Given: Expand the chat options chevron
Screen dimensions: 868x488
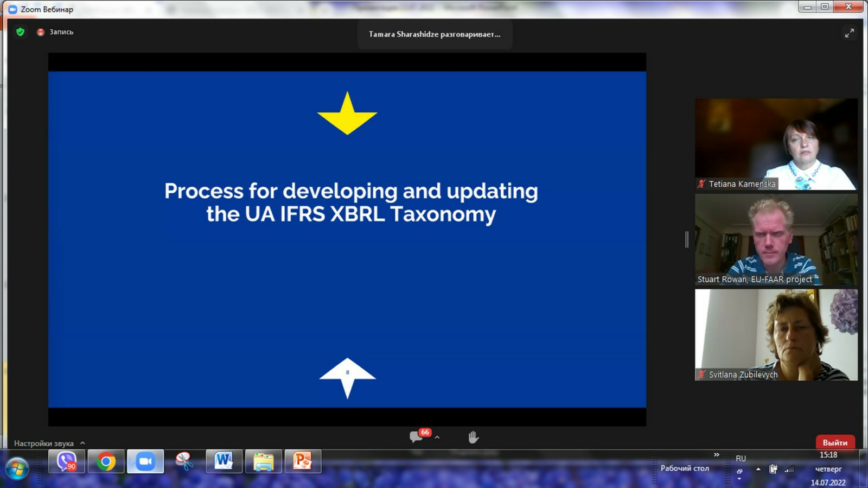Looking at the screenshot, I should pyautogui.click(x=437, y=438).
